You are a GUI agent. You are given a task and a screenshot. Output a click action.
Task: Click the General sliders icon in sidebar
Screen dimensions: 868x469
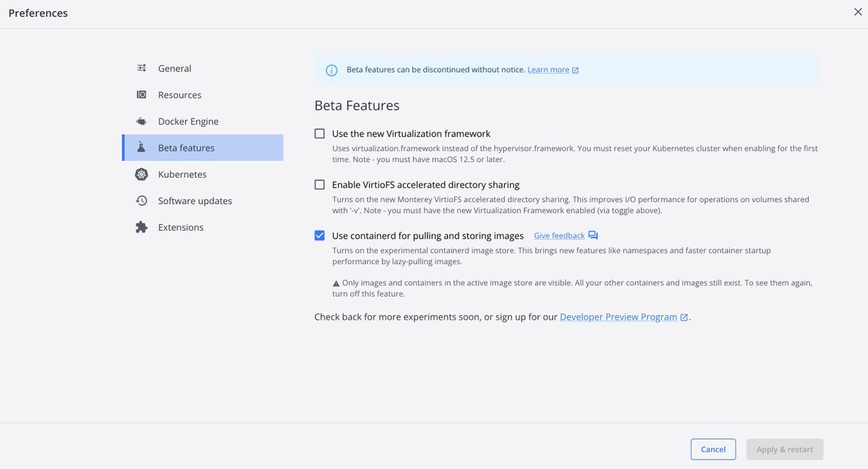142,68
